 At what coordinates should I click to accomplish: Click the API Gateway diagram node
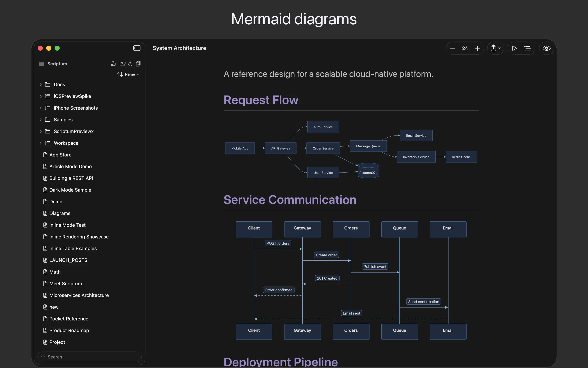280,148
